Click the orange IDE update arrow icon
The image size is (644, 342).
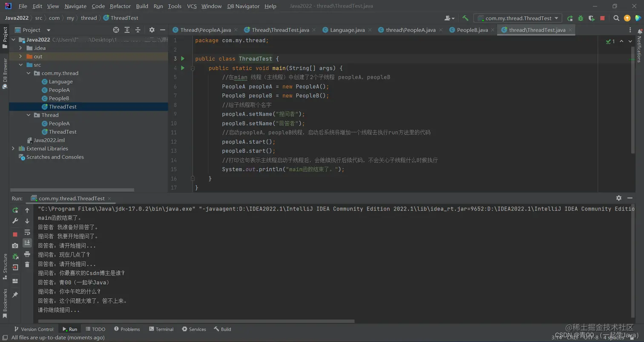(627, 18)
